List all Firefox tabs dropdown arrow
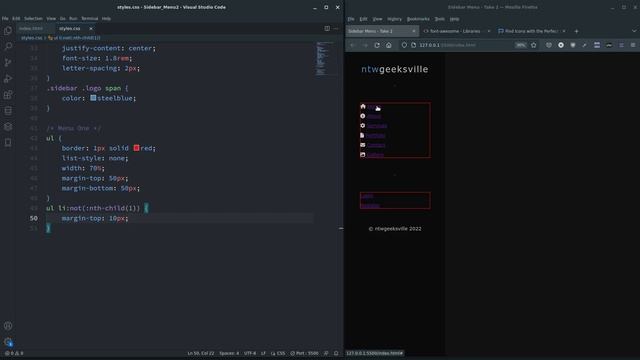 pyautogui.click(x=634, y=31)
